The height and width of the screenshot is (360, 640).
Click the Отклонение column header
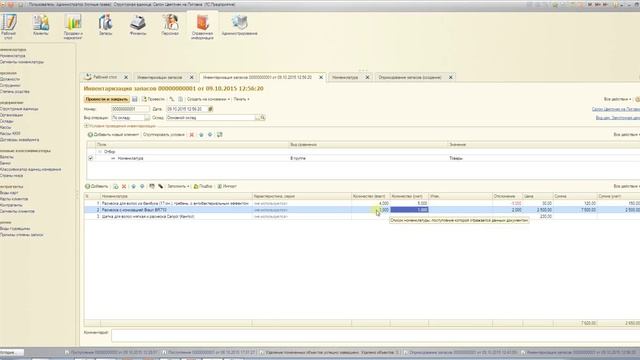click(507, 196)
